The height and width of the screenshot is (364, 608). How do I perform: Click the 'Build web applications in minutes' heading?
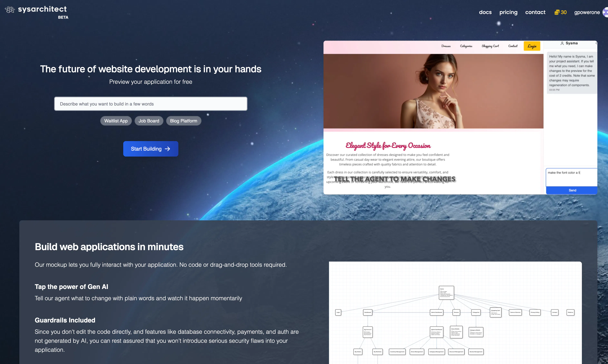pyautogui.click(x=109, y=247)
